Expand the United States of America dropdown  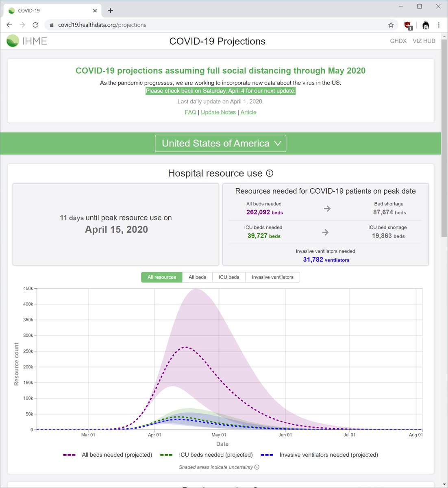point(221,143)
